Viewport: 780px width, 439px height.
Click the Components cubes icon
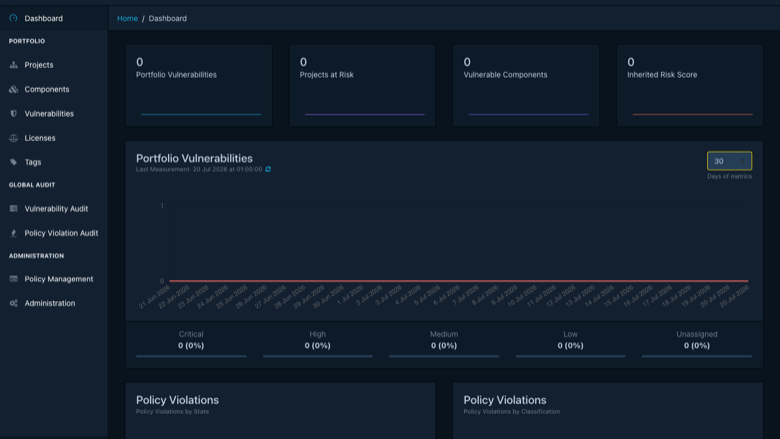point(13,89)
